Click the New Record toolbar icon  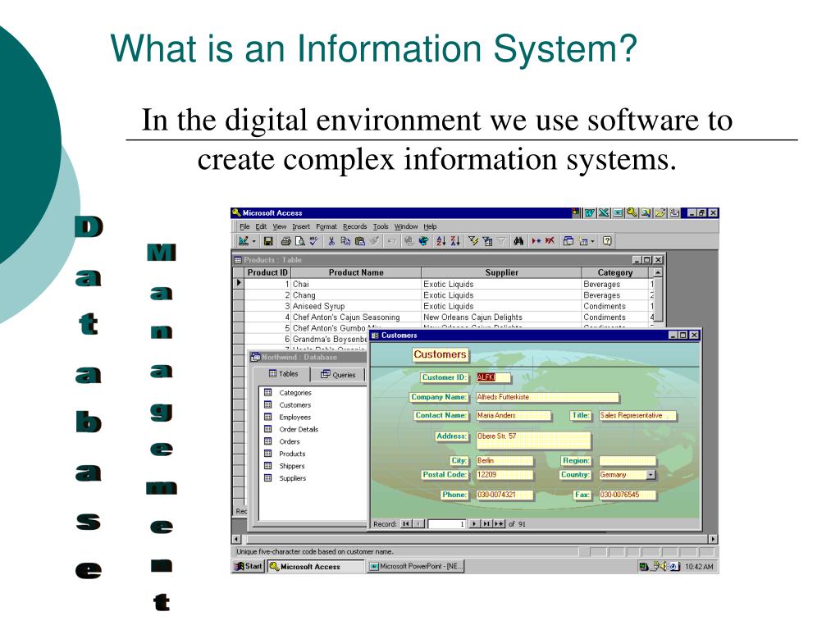[536, 241]
